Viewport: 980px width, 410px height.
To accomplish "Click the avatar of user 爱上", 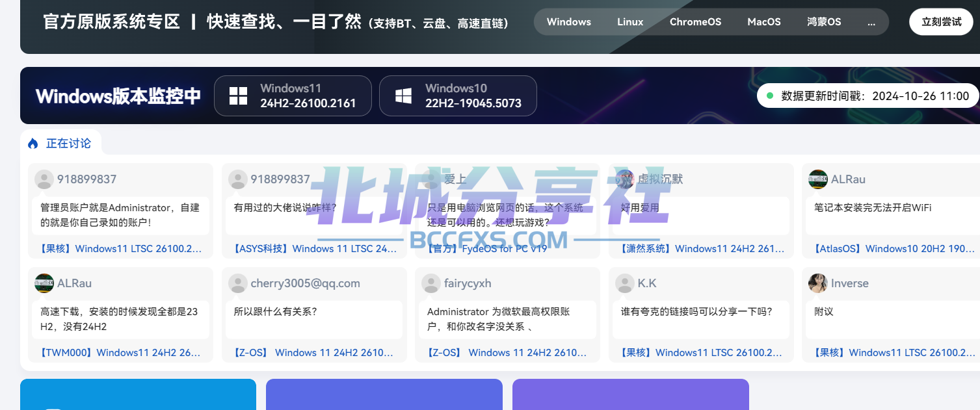I will tap(431, 179).
